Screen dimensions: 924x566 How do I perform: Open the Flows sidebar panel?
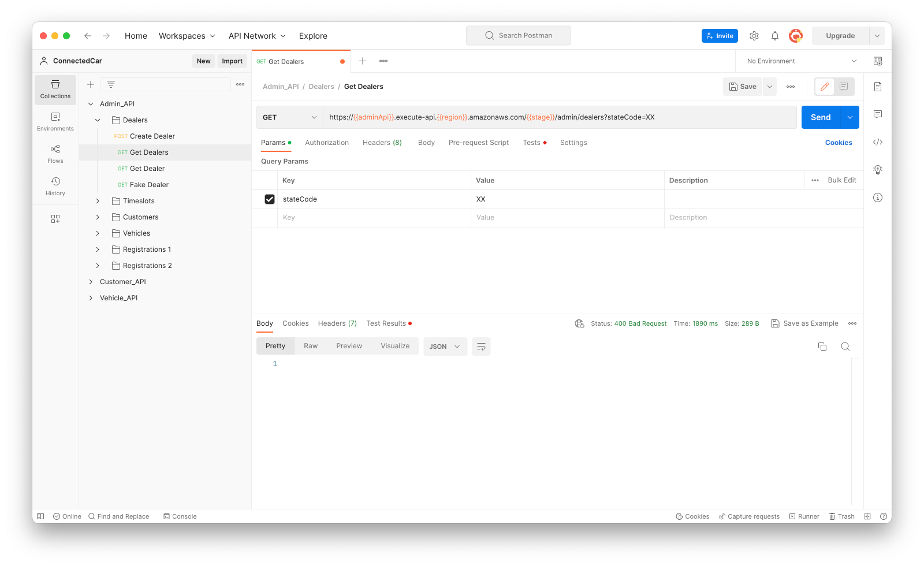point(55,154)
